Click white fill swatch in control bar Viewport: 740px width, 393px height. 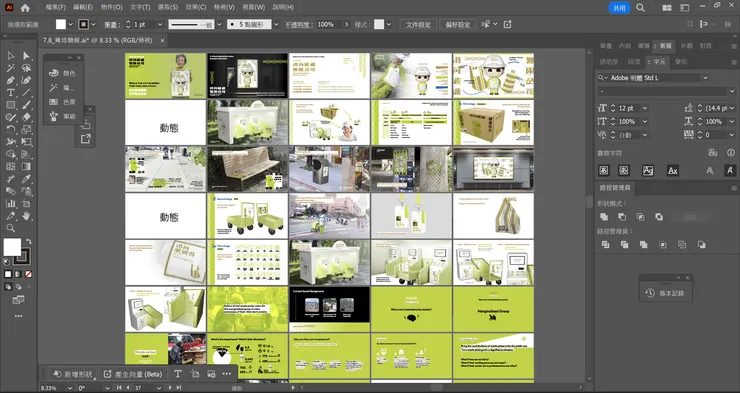(x=61, y=25)
